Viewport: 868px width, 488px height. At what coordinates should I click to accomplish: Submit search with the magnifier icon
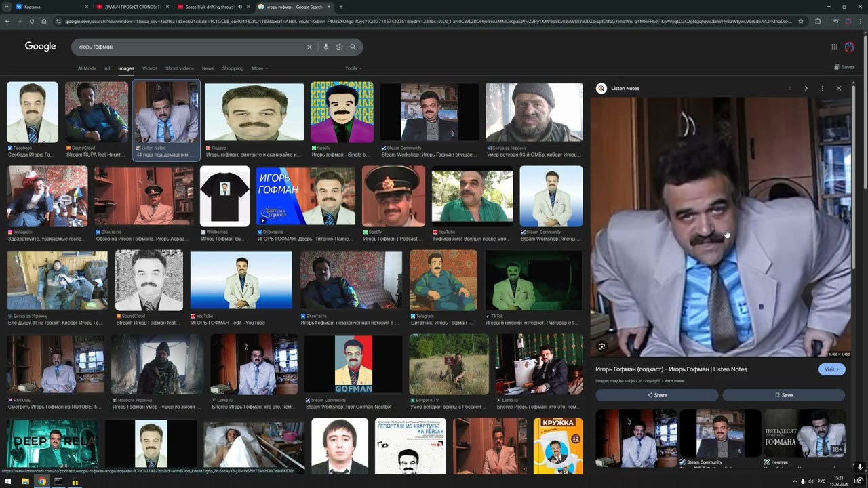pyautogui.click(x=353, y=47)
